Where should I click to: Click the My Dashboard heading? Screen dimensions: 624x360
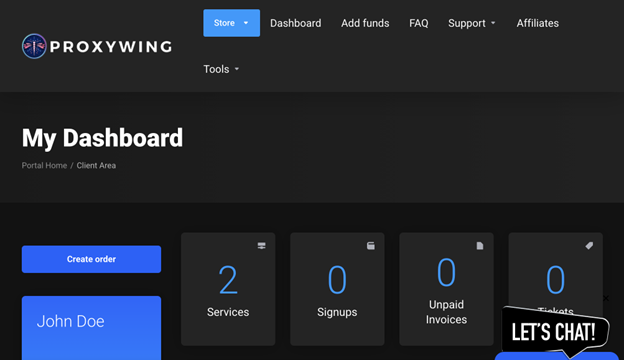(102, 138)
